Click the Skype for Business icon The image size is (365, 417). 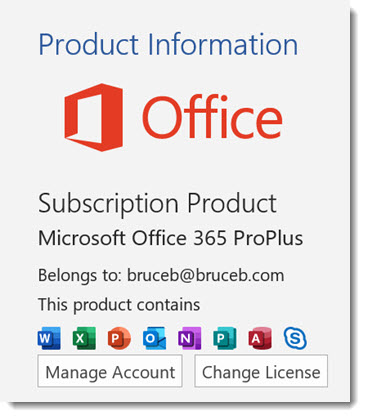(295, 338)
